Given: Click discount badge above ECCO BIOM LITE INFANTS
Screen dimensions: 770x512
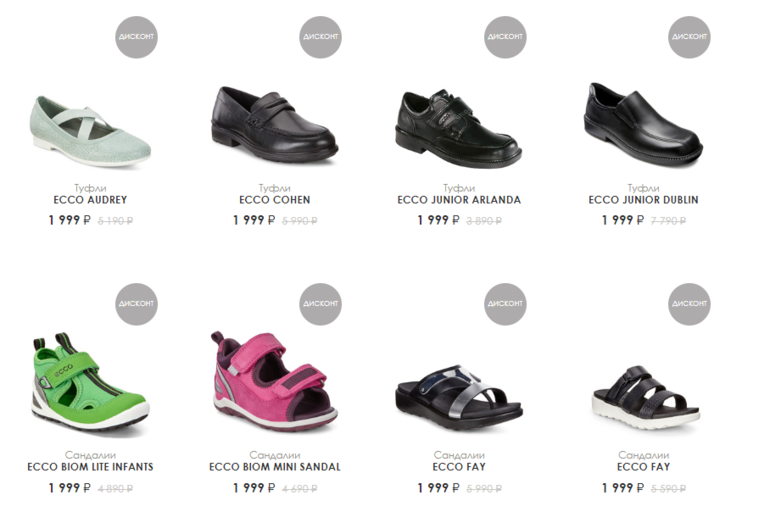Looking at the screenshot, I should coord(136,304).
